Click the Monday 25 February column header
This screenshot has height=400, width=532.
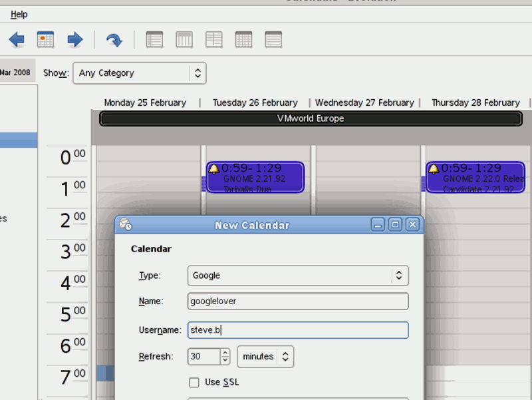pyautogui.click(x=145, y=102)
